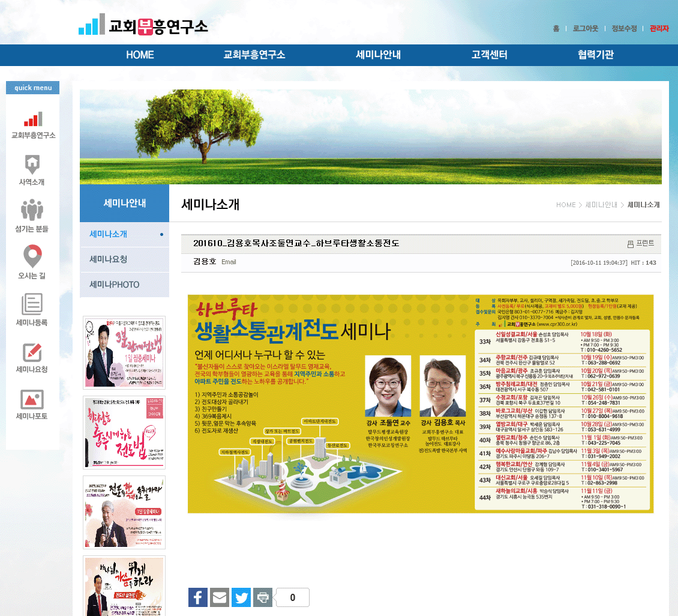The height and width of the screenshot is (616, 678).
Task: Share this post by email icon
Action: [x=219, y=597]
